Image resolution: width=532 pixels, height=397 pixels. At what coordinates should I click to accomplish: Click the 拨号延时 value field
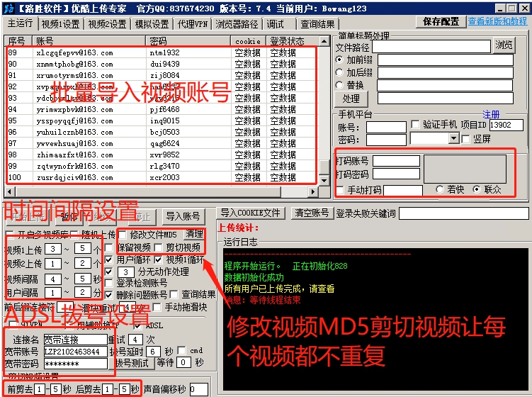(153, 352)
